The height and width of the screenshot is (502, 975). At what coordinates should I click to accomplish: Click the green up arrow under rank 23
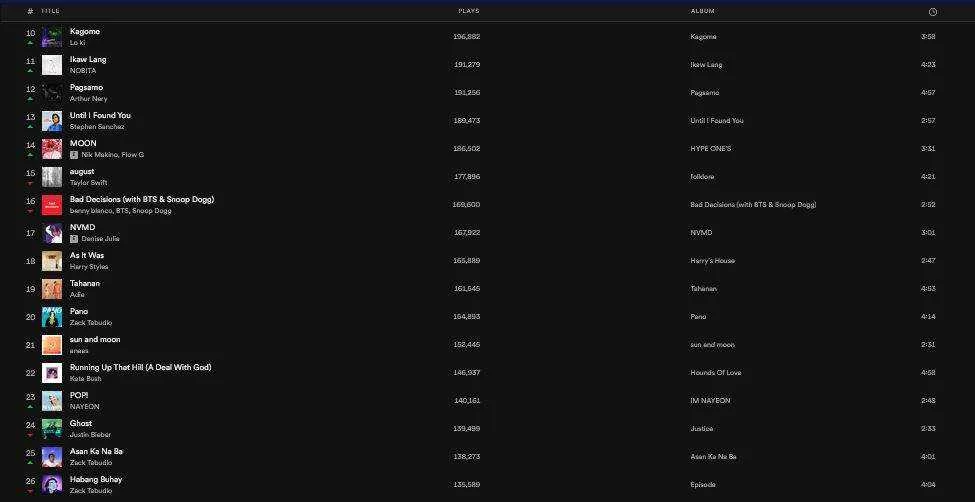(30, 407)
